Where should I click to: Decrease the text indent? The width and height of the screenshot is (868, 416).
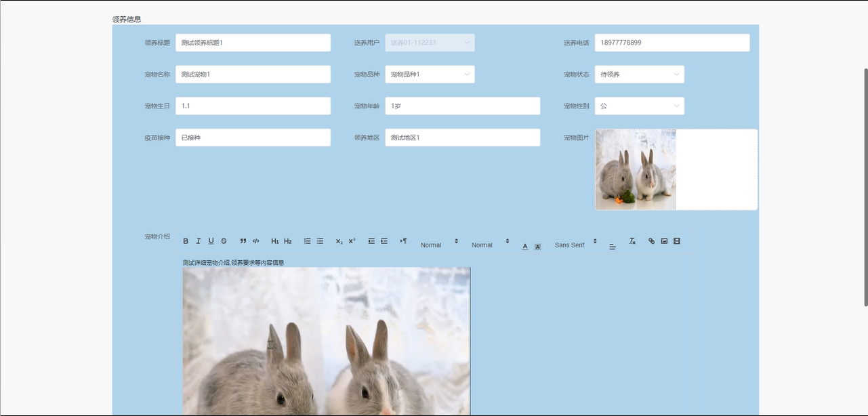coord(371,241)
